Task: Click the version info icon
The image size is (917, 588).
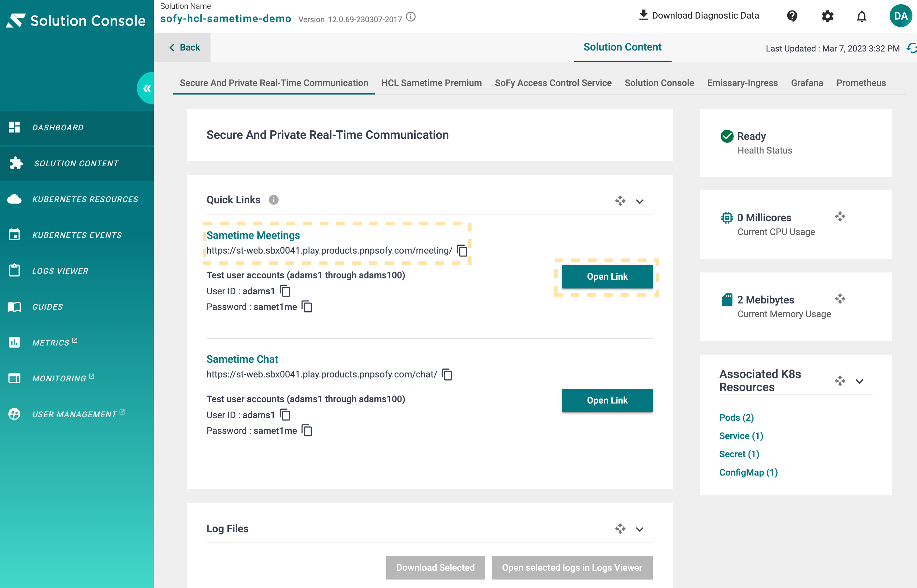Action: (411, 17)
